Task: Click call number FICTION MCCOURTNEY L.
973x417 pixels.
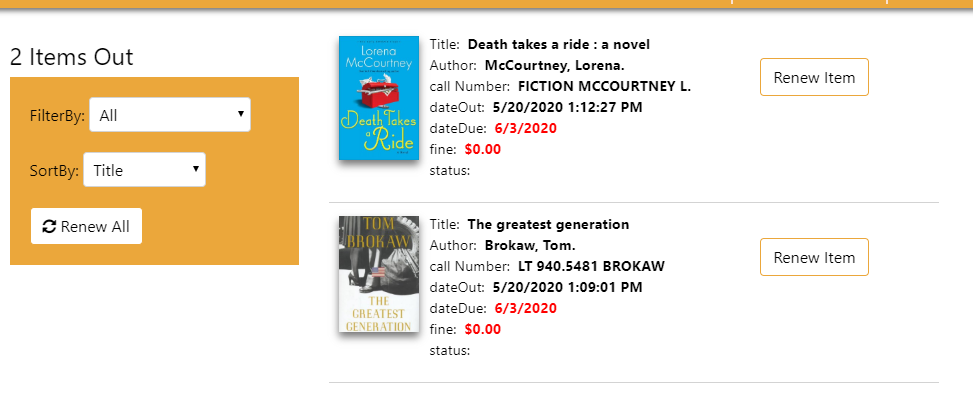Action: pos(604,87)
